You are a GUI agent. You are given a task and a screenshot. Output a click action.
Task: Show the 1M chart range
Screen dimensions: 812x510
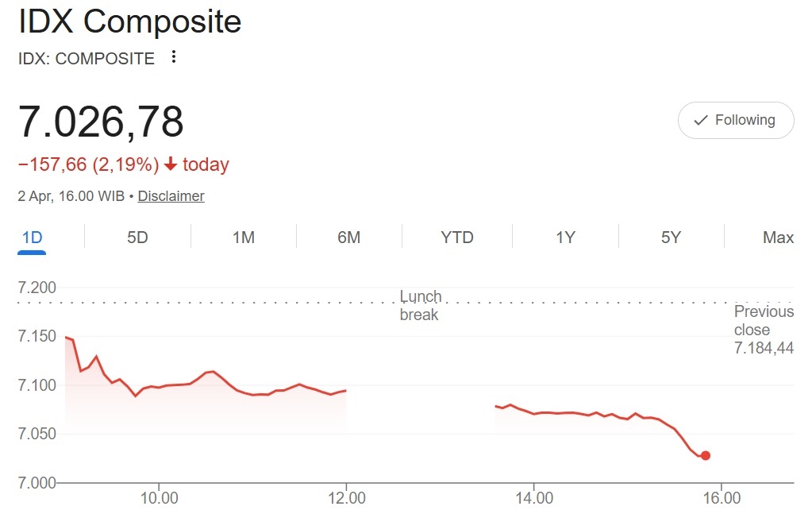pyautogui.click(x=243, y=237)
